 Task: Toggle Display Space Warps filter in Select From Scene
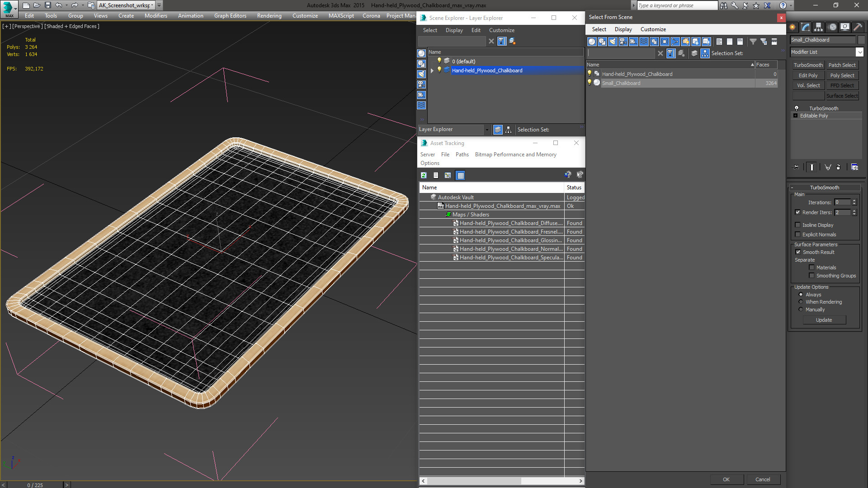click(x=644, y=42)
